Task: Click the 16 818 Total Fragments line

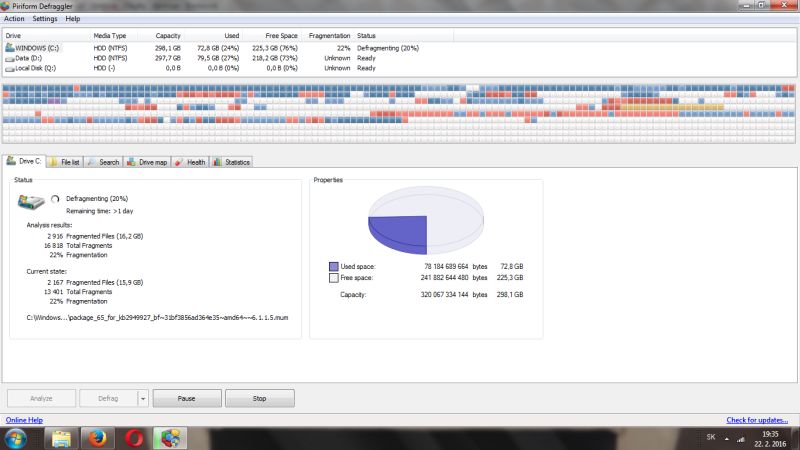Action: [x=78, y=245]
